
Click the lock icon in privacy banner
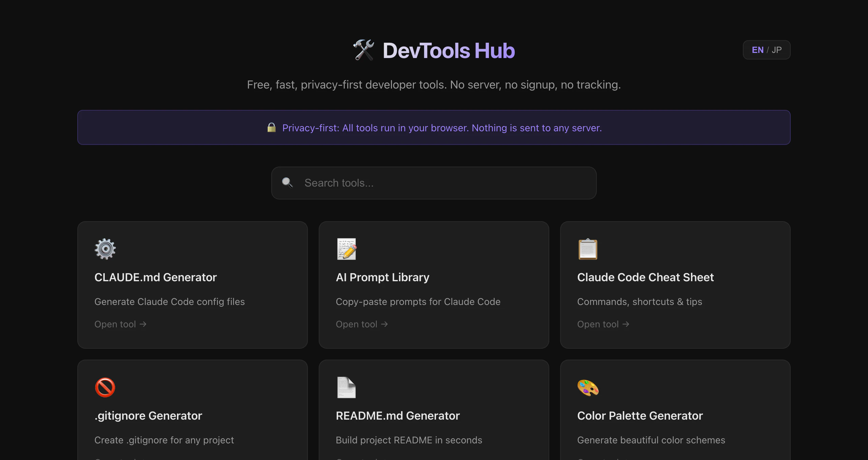click(272, 128)
